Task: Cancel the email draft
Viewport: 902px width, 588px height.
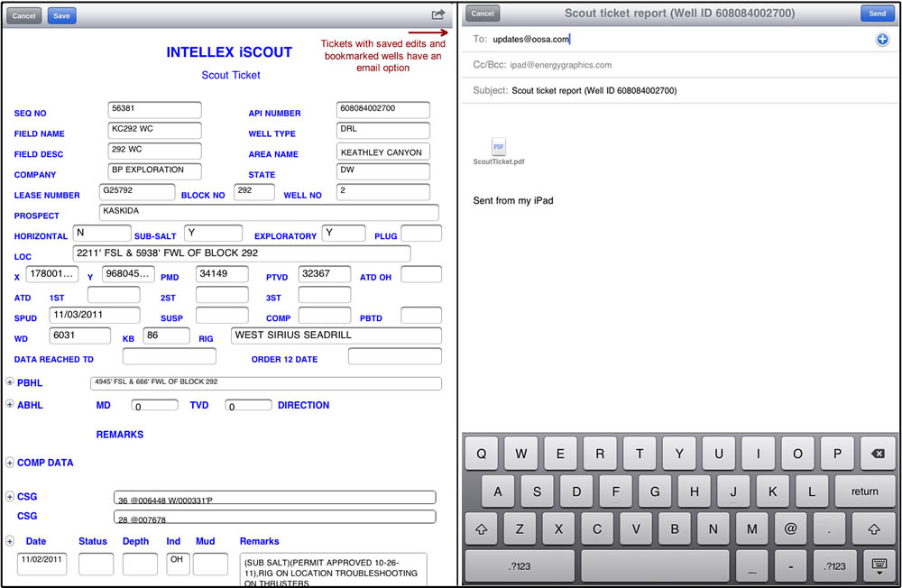Action: [x=483, y=14]
